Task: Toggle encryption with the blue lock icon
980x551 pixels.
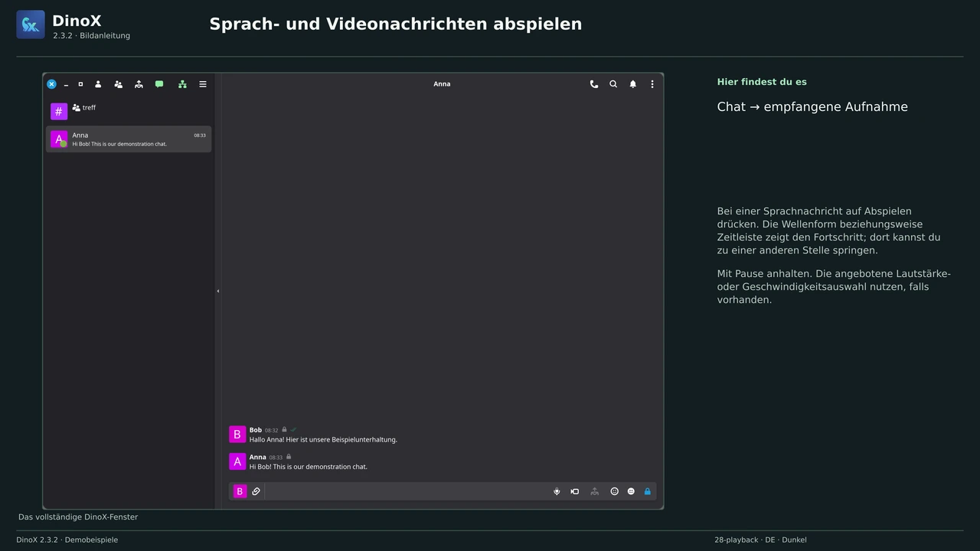Action: [x=648, y=491]
